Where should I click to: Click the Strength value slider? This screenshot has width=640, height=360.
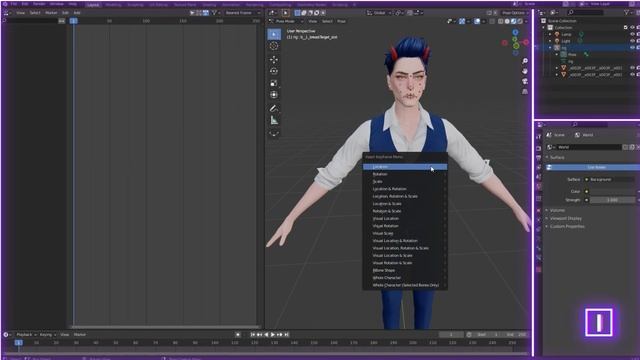click(x=612, y=200)
